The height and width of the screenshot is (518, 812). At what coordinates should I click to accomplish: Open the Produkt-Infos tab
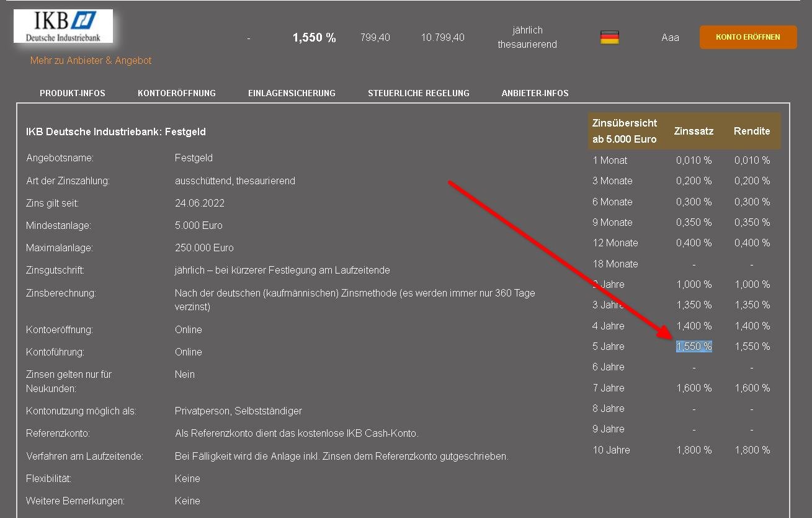[73, 93]
